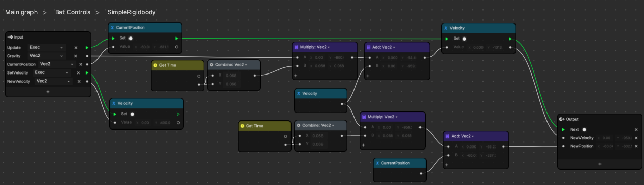644x185 pixels.
Task: Click the gear icon on the upper Combine: Vec2 node
Action: (212, 65)
